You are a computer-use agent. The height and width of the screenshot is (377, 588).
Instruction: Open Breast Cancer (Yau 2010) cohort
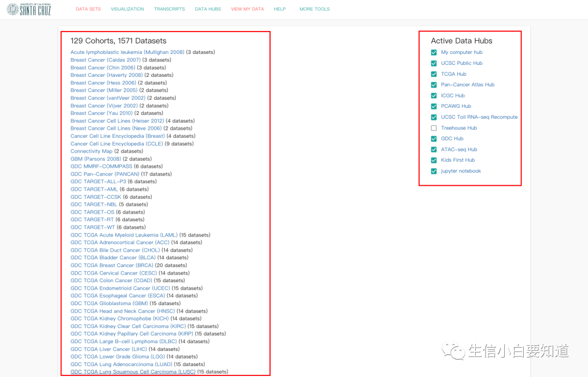click(101, 113)
